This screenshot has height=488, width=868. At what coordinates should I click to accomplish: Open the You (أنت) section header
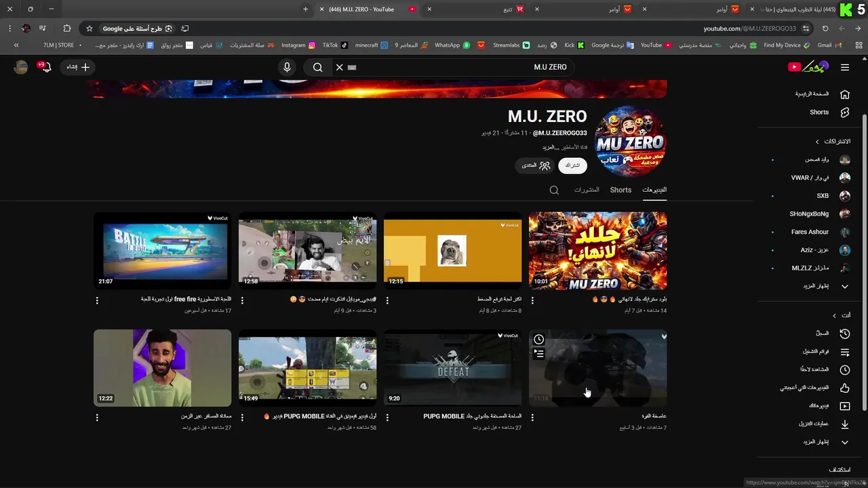point(842,316)
